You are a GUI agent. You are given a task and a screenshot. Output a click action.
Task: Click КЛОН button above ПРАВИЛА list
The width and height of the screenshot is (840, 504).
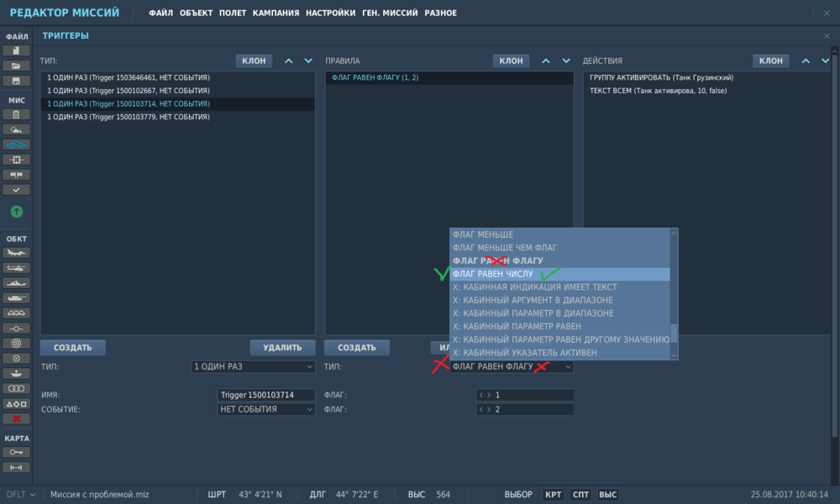click(511, 61)
